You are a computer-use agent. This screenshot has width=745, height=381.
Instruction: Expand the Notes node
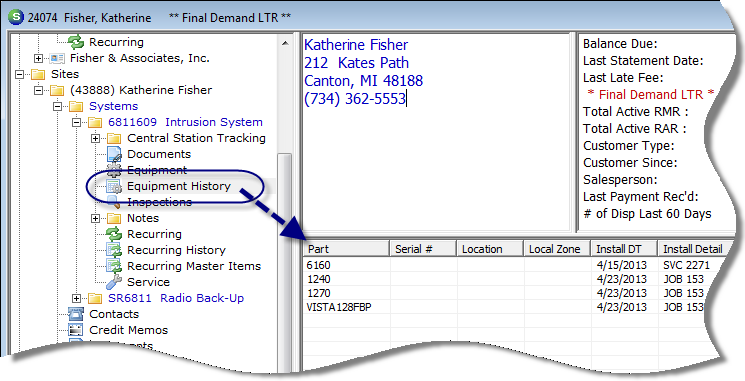96,219
